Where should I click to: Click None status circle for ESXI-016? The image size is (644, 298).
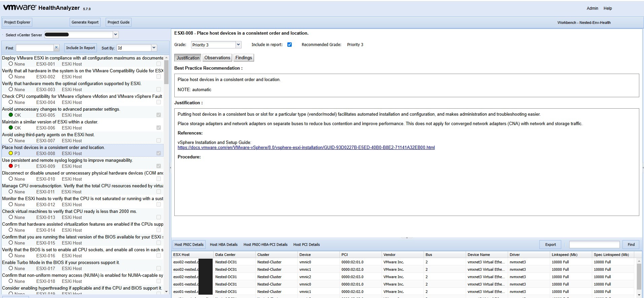tap(11, 256)
